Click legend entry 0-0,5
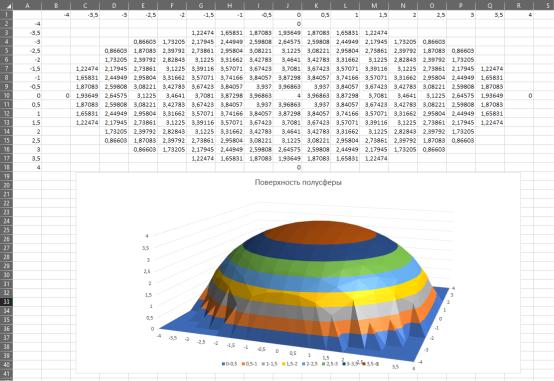 230,364
